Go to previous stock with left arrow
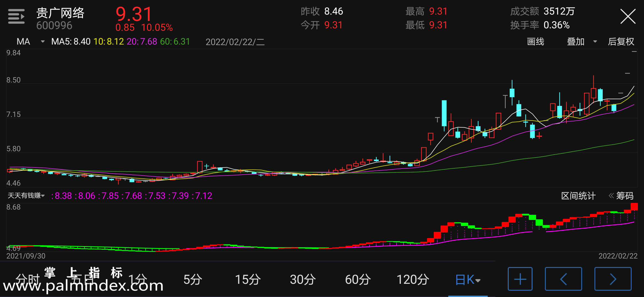Image resolution: width=644 pixels, height=297 pixels. coord(563,279)
